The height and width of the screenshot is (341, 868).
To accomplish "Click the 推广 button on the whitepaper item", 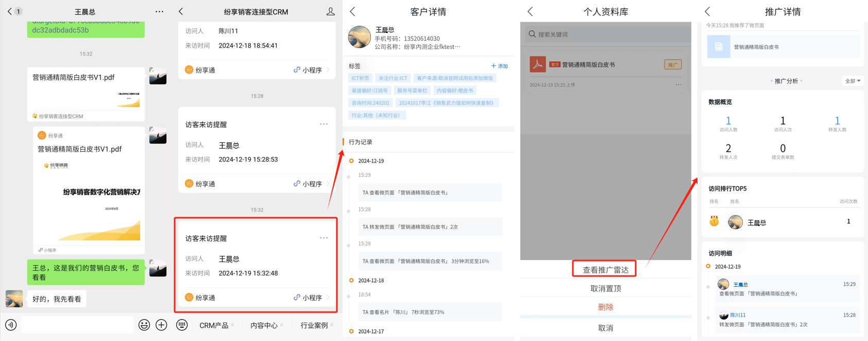I will pos(673,64).
